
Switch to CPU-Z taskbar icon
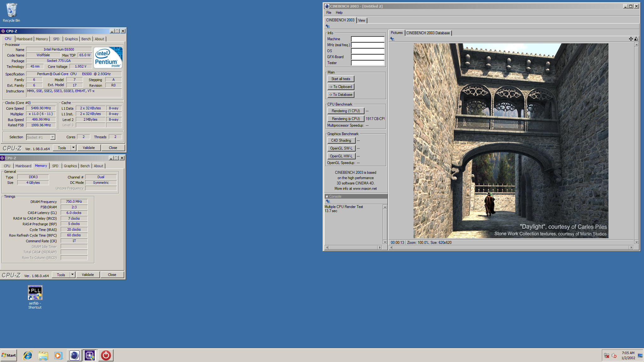click(x=90, y=355)
